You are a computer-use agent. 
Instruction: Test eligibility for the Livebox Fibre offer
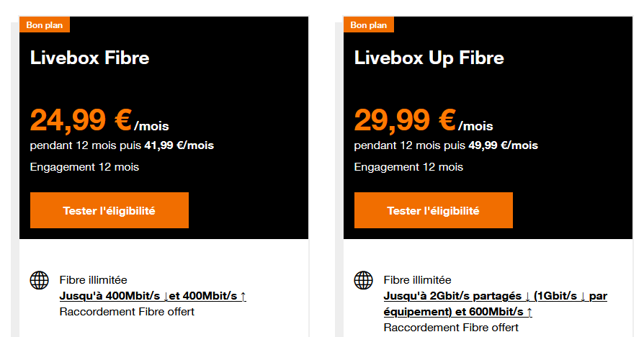point(109,210)
